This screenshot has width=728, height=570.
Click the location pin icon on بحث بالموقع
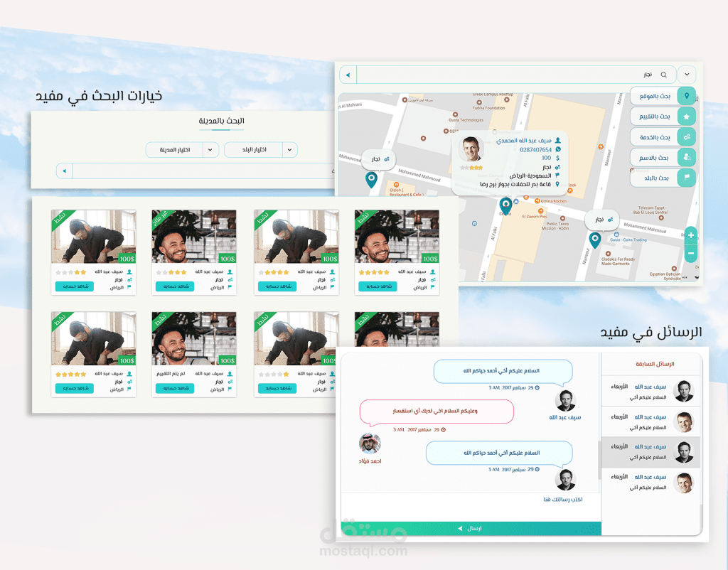[x=687, y=96]
